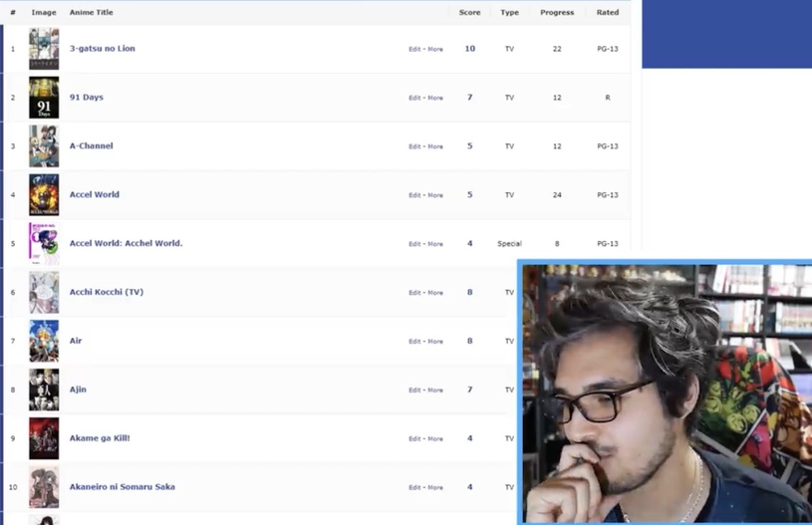Open the Akaneiro ni Somaru Saka link
This screenshot has width=812, height=525.
(122, 487)
